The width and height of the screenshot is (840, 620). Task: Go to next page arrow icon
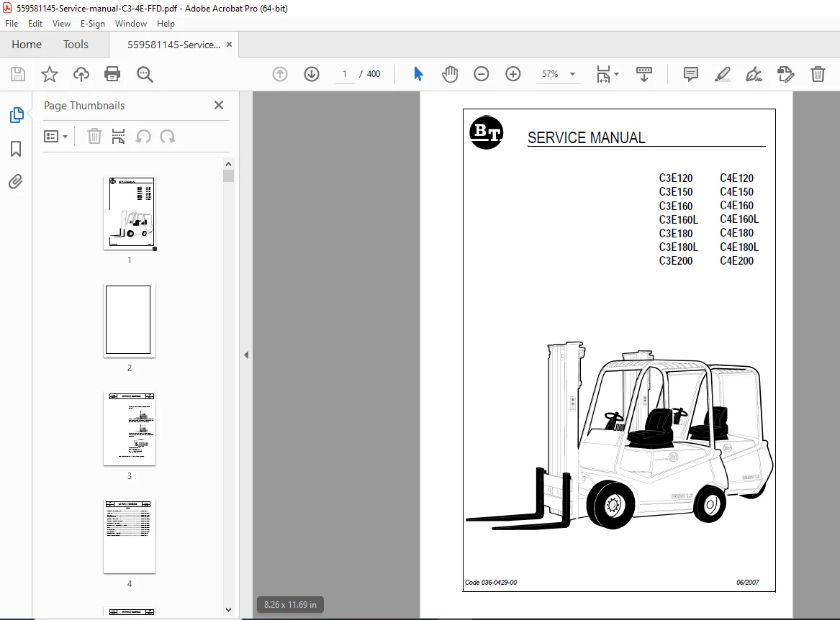pos(311,74)
